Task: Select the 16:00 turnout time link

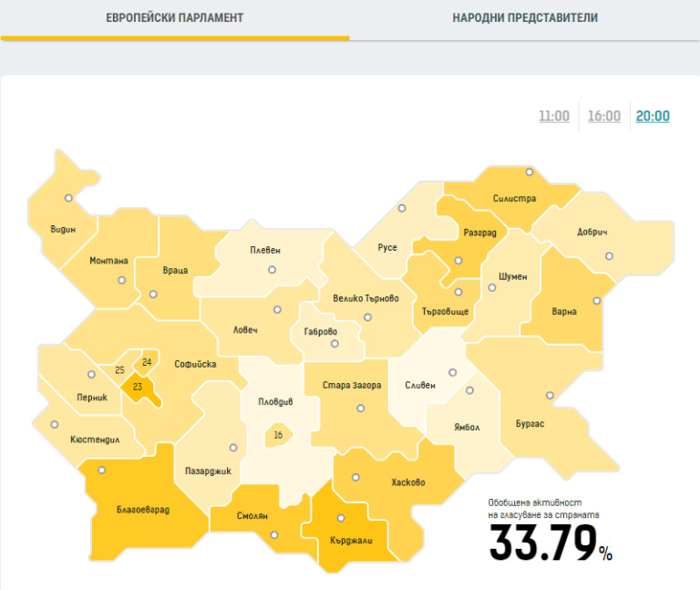Action: click(603, 117)
